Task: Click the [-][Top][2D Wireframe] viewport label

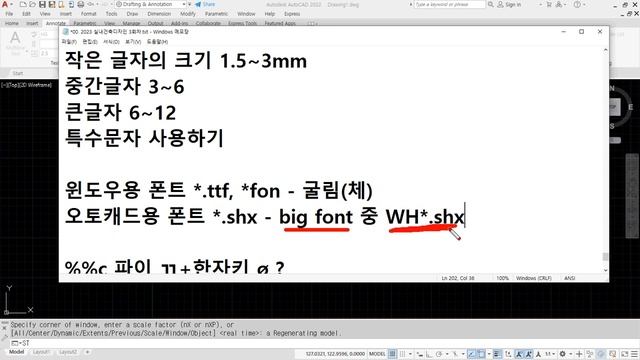Action: point(27,85)
